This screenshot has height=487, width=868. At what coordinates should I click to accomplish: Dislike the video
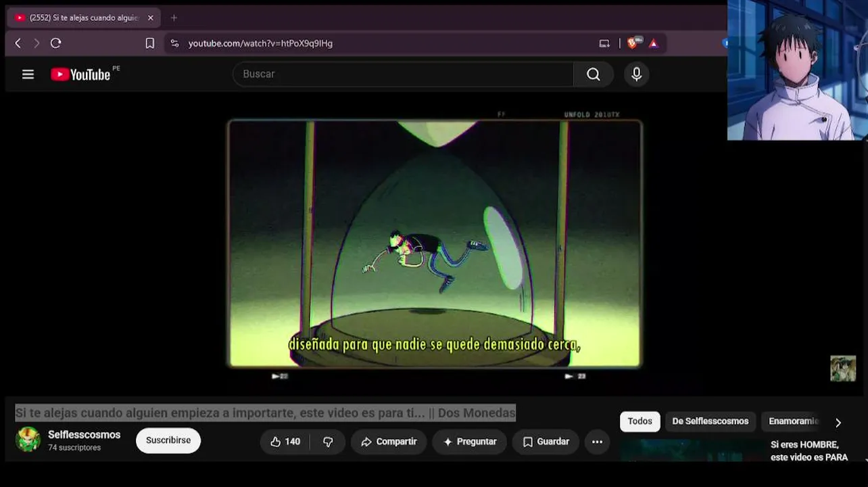pos(328,442)
